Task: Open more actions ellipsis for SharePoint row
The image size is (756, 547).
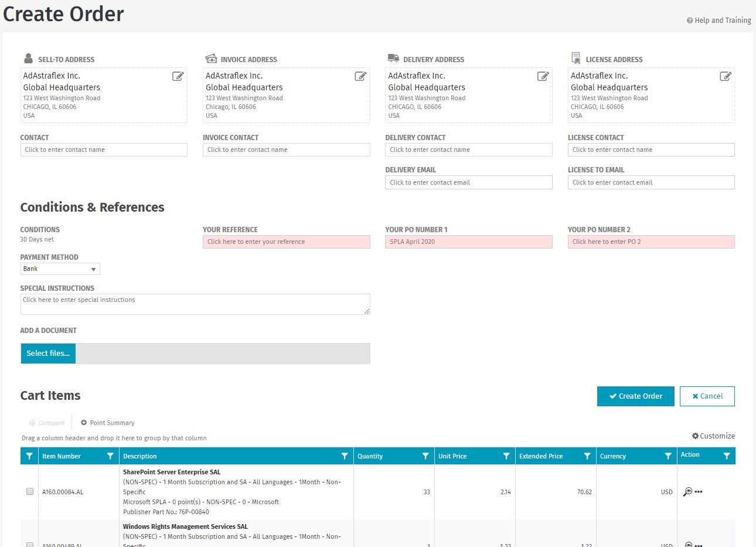Action: (699, 492)
